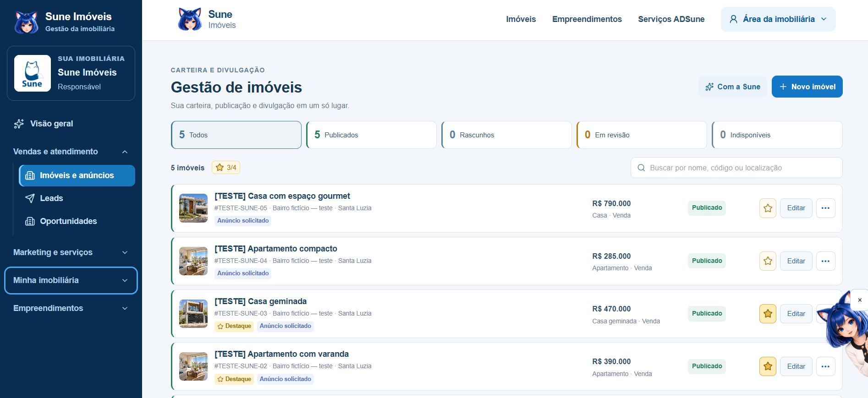The image size is (868, 398).
Task: Close the floating Sune mascot assistant
Action: [860, 300]
